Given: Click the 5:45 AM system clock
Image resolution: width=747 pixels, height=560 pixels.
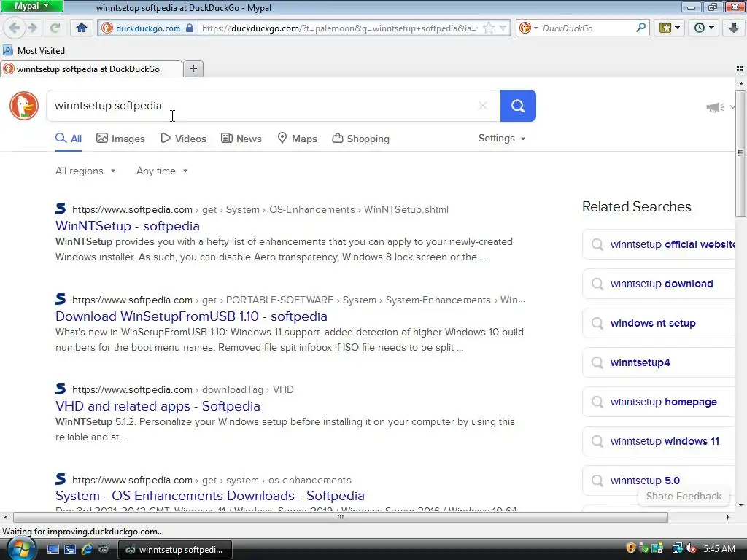Looking at the screenshot, I should pyautogui.click(x=719, y=548).
